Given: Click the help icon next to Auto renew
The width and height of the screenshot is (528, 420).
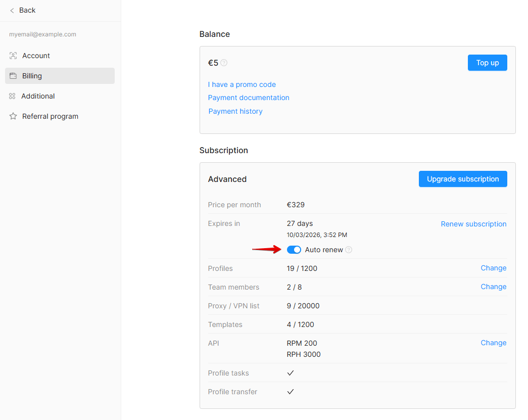Looking at the screenshot, I should tap(349, 250).
